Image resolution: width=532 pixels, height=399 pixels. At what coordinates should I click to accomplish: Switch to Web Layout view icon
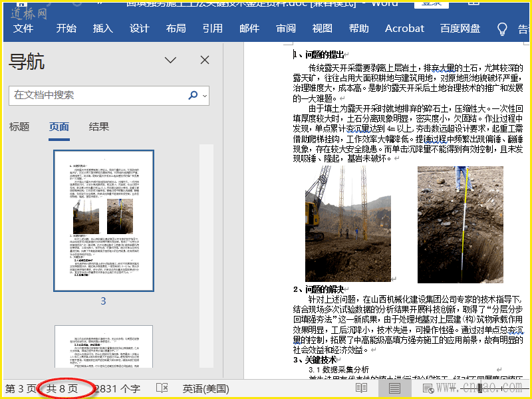(x=428, y=388)
